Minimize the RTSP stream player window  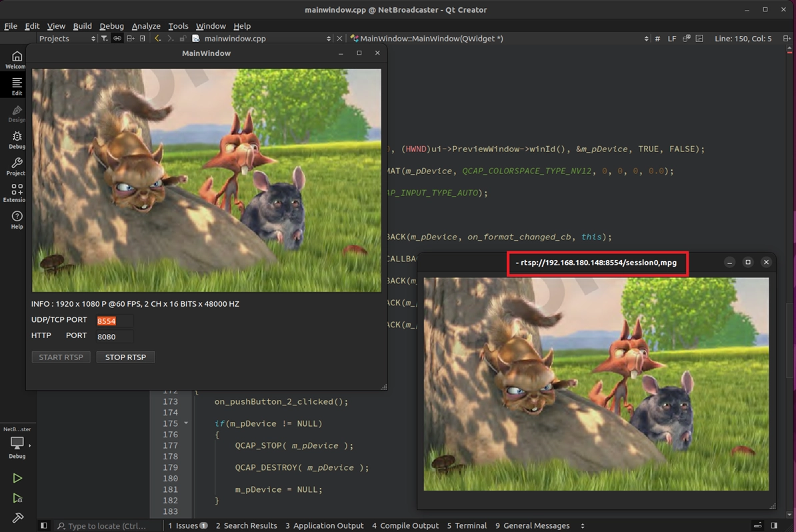point(729,263)
